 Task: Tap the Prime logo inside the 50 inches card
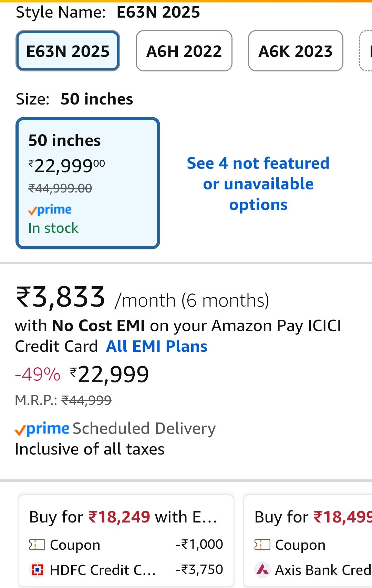point(50,210)
